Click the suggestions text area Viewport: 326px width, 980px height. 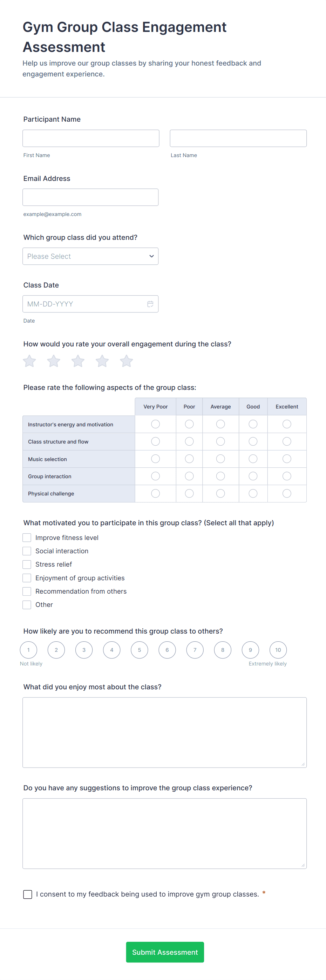pyautogui.click(x=164, y=833)
